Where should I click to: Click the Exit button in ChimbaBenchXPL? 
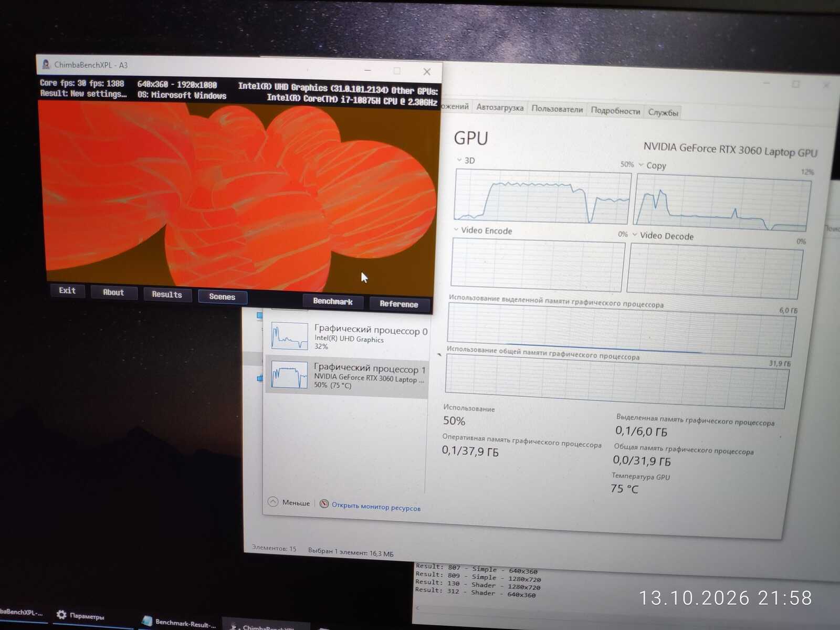coord(67,290)
